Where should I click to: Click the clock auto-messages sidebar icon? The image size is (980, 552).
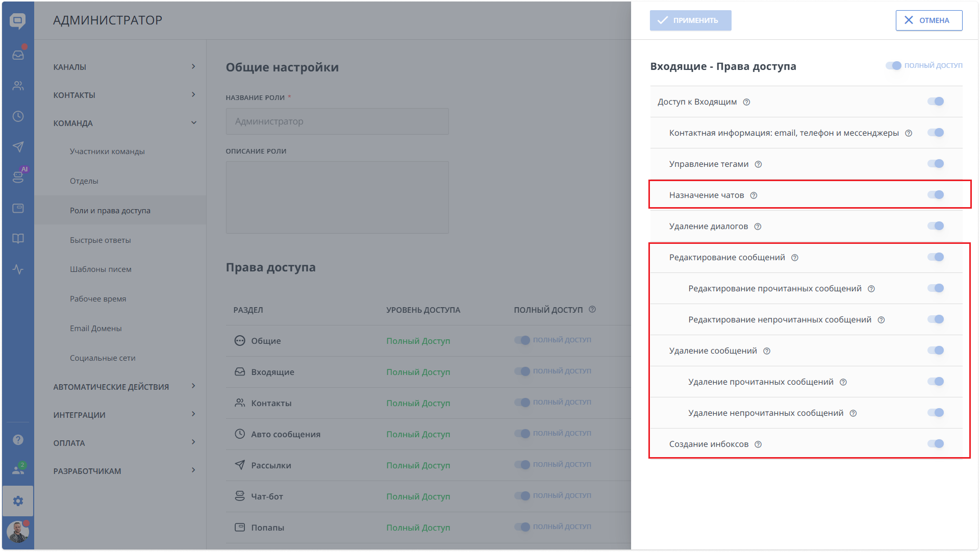point(18,116)
